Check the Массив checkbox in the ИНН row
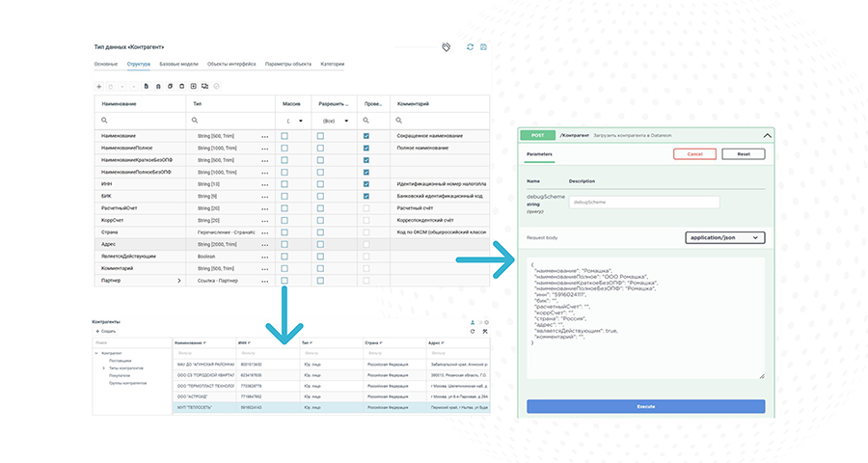Viewport: 868px width, 463px height. 285,184
